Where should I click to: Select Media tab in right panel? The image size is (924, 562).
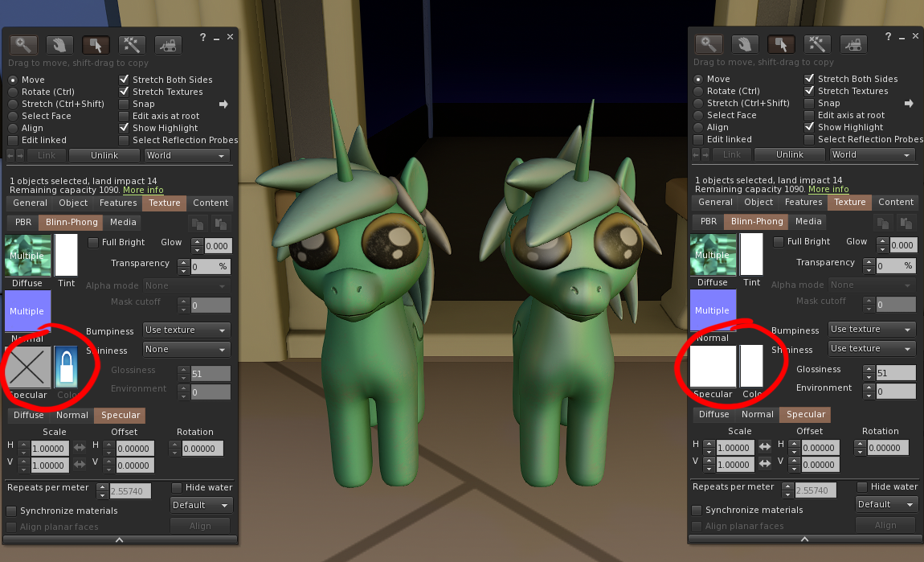pyautogui.click(x=808, y=222)
